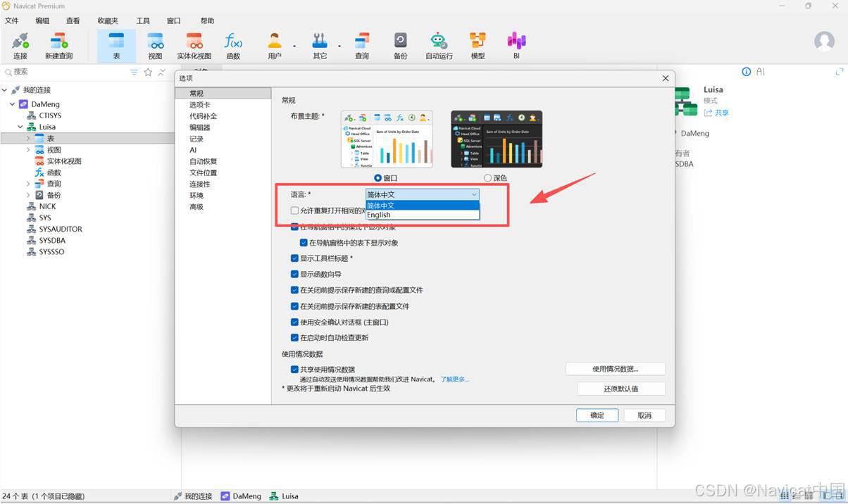Open 自动运行 (Automation) from toolbar
Image resolution: width=848 pixels, height=504 pixels.
click(439, 46)
